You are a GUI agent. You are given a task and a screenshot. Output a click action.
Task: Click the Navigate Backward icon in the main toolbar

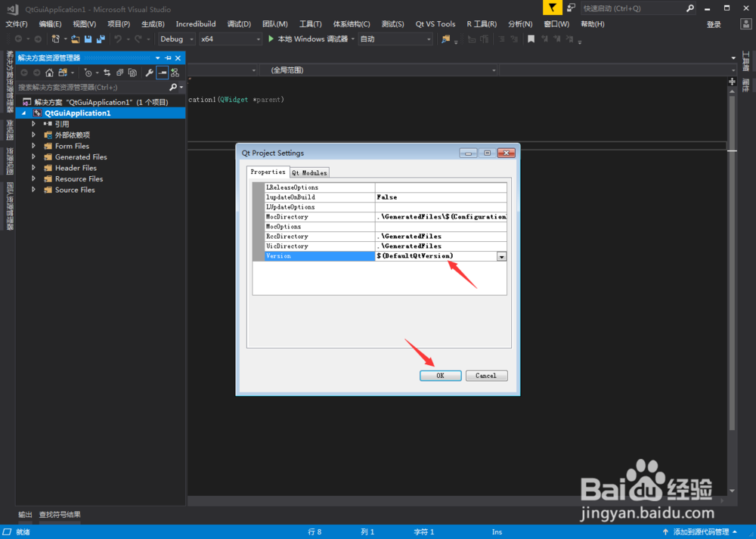pos(18,39)
